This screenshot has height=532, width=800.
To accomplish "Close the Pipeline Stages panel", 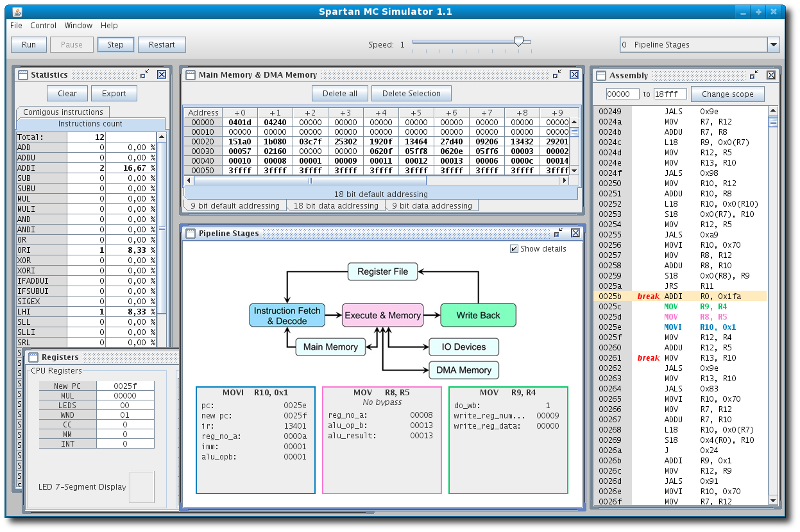I will click(576, 233).
